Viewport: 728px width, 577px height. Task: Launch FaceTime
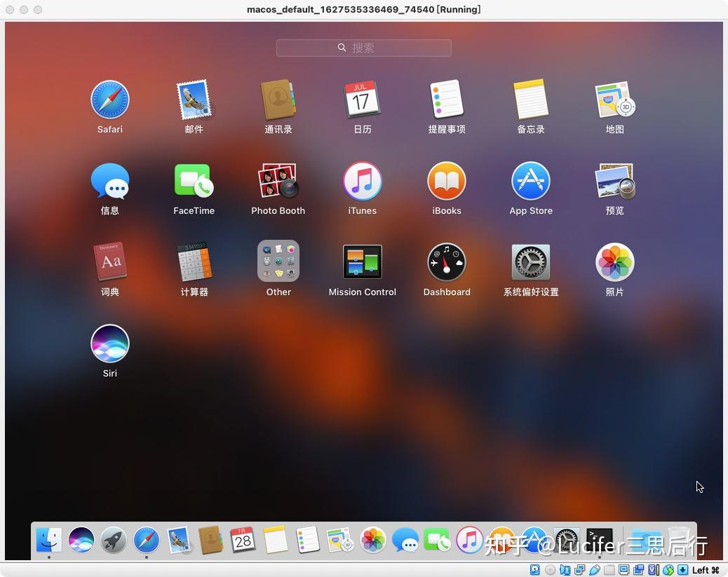[194, 180]
